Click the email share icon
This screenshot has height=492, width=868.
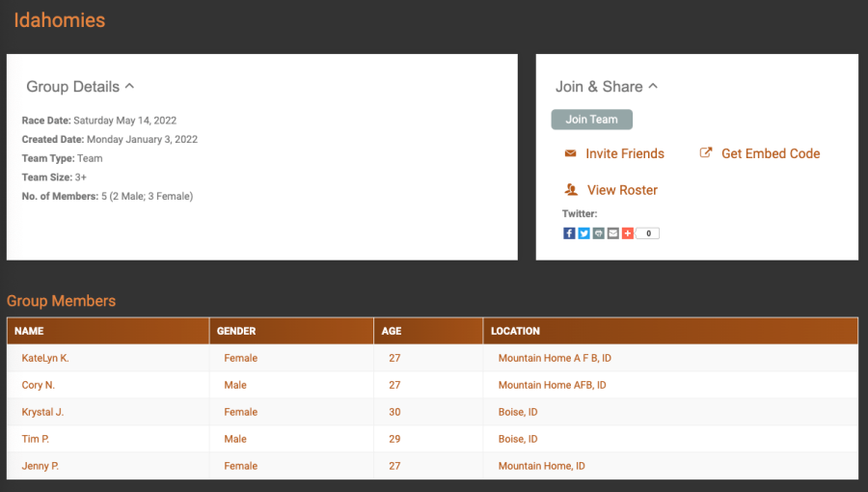[612, 233]
